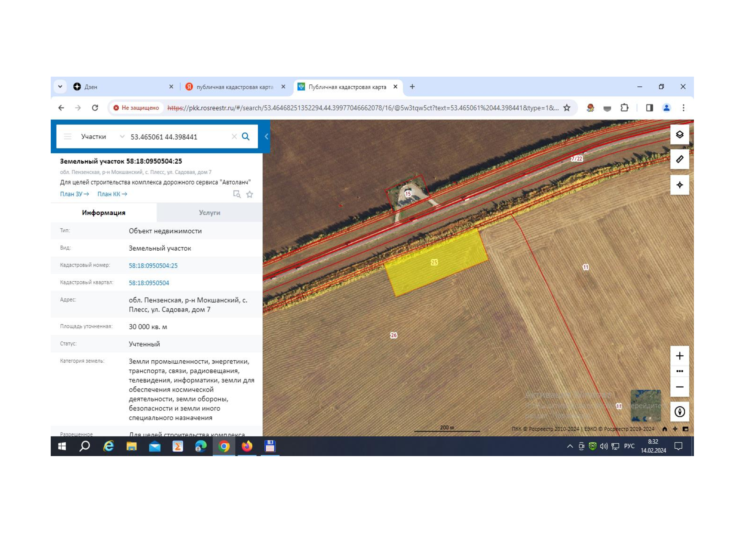This screenshot has height=535, width=756.
Task: Zoom out the map with minus button
Action: tap(679, 387)
